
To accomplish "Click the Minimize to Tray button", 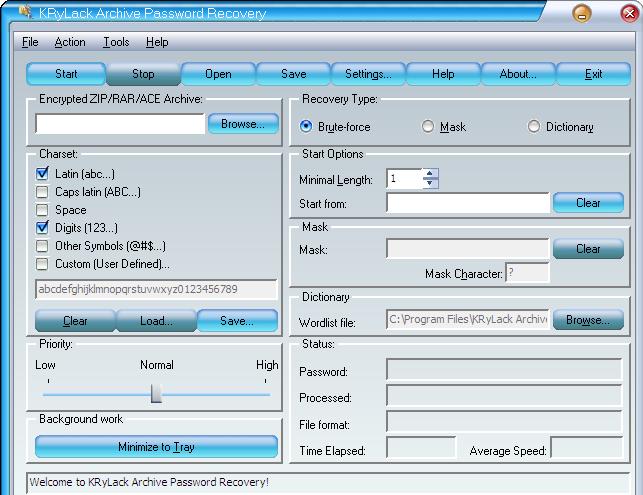I will [156, 447].
